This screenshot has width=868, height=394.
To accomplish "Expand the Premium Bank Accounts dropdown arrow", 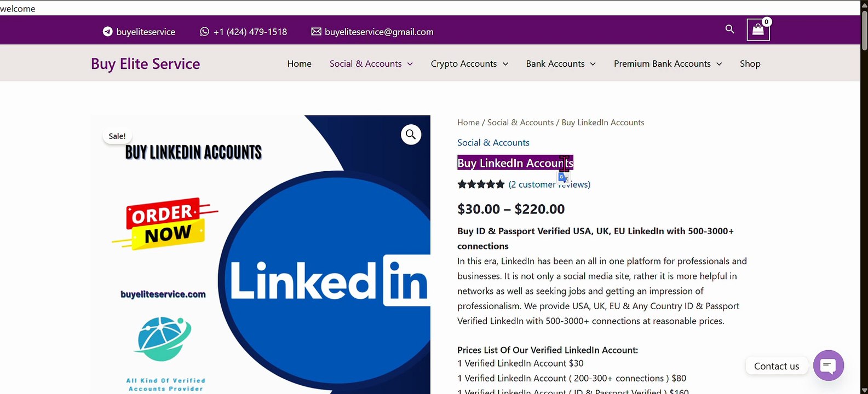I will [719, 64].
